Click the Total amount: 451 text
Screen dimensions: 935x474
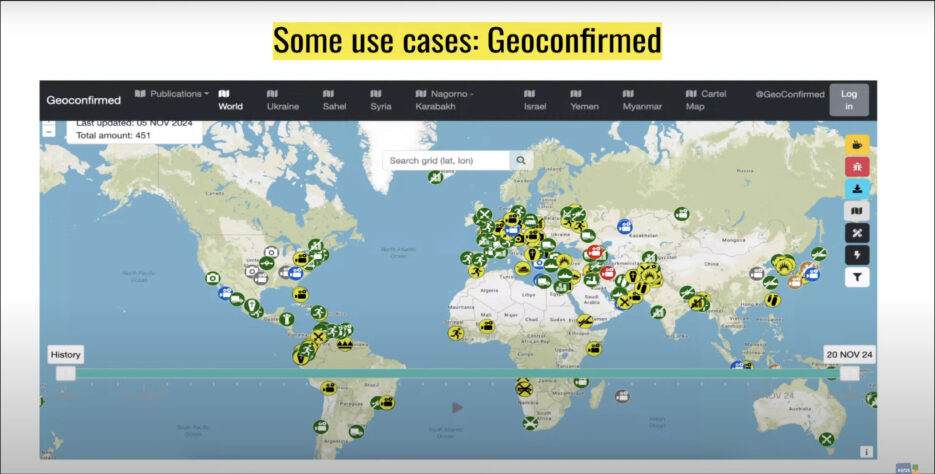click(113, 135)
